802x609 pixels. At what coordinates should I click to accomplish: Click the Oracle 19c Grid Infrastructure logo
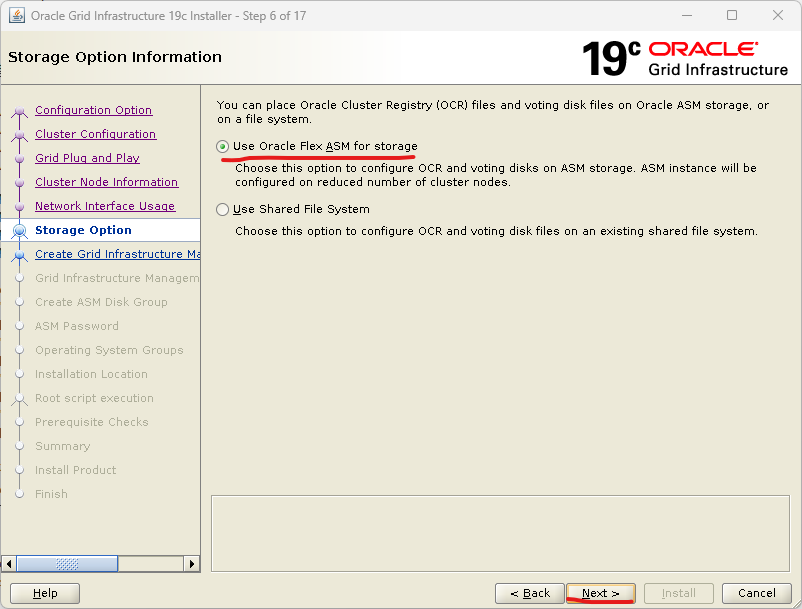point(685,58)
